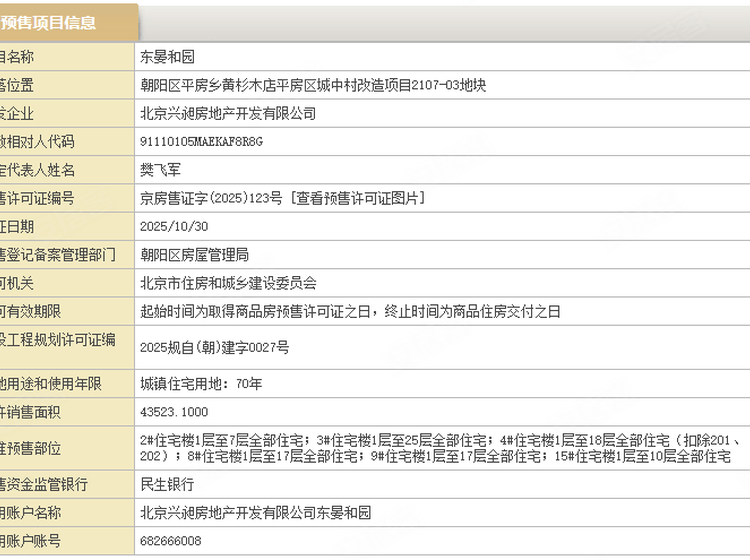This screenshot has height=560, width=750.
Task: Select the code 91110105MAEKAF8R8G
Action: click(201, 142)
